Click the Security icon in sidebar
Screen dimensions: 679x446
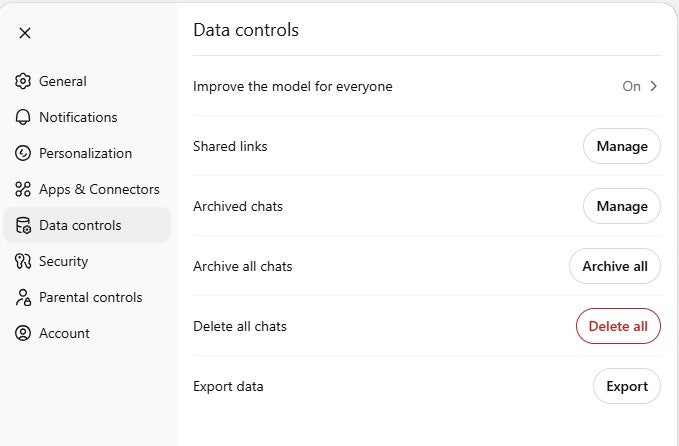coord(23,261)
